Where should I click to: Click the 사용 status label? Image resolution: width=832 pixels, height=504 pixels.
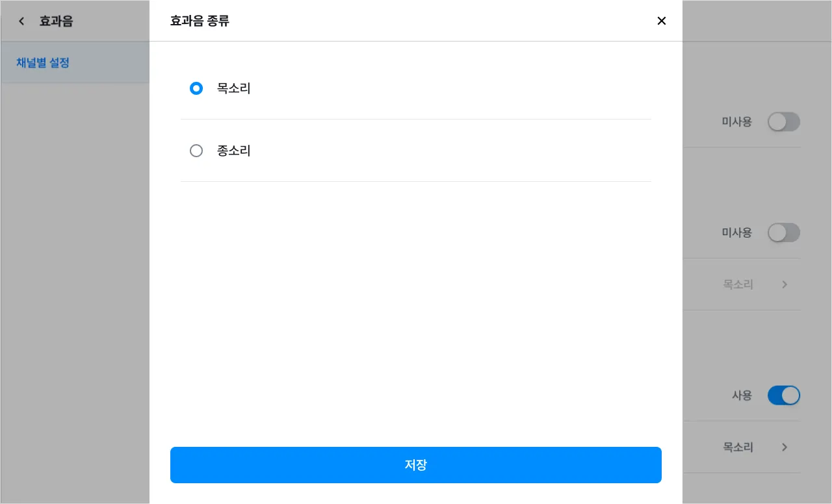click(x=742, y=395)
